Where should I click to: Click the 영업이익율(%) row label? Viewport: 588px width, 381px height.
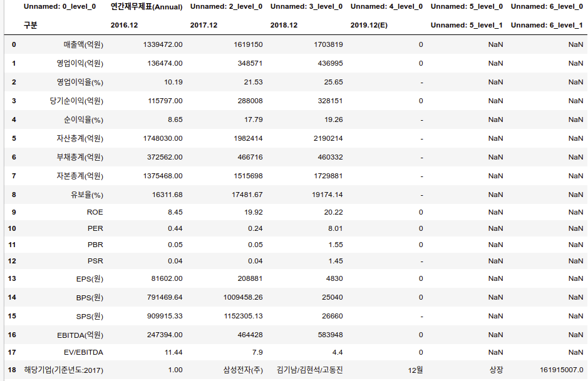[x=80, y=82]
